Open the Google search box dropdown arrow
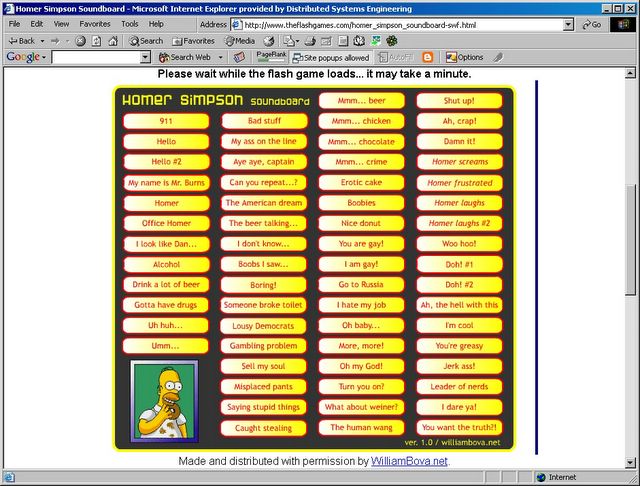The image size is (640, 486). 145,58
